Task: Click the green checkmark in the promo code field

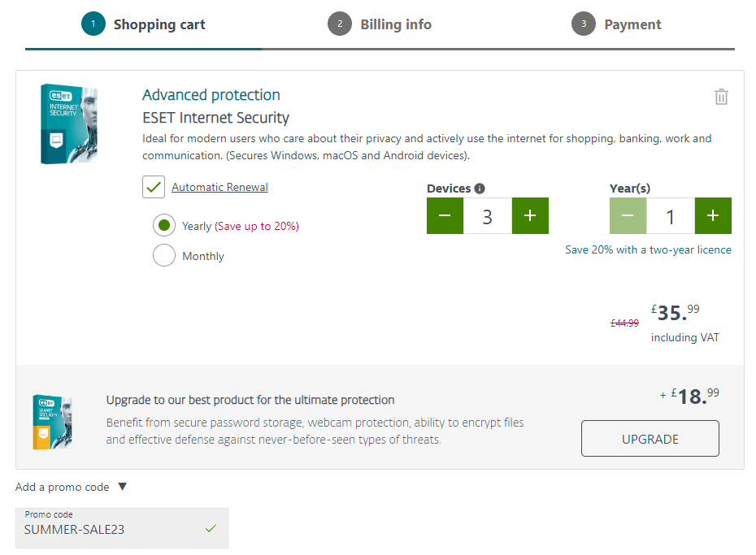Action: pyautogui.click(x=211, y=527)
